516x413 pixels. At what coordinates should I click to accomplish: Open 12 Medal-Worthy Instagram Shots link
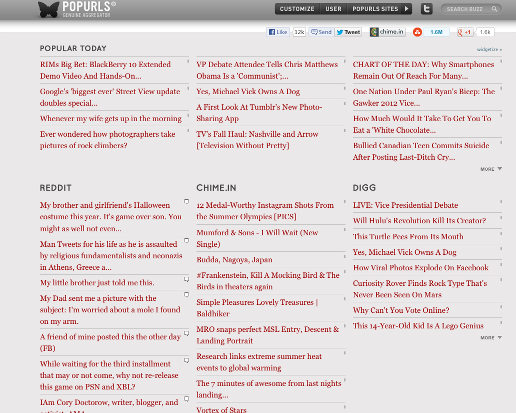pyautogui.click(x=265, y=211)
